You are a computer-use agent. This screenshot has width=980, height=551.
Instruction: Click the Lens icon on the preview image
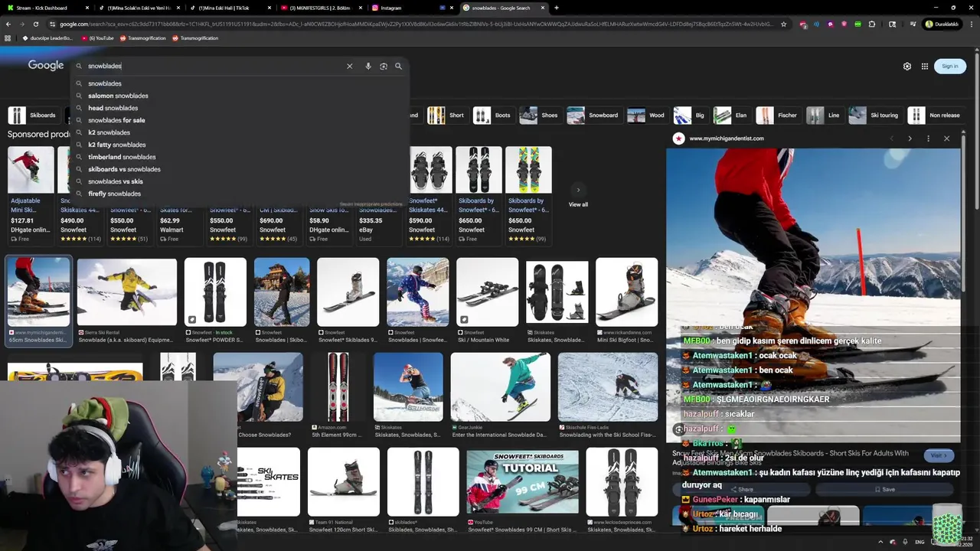point(678,429)
